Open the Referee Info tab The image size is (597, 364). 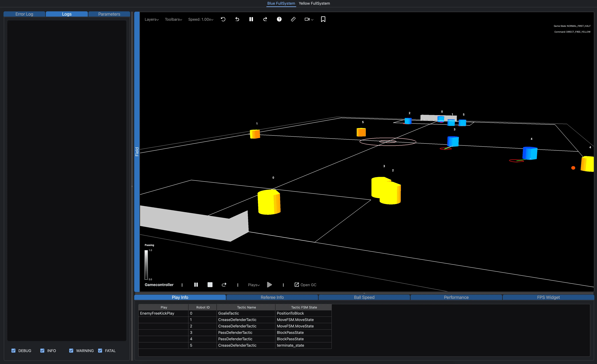point(272,297)
